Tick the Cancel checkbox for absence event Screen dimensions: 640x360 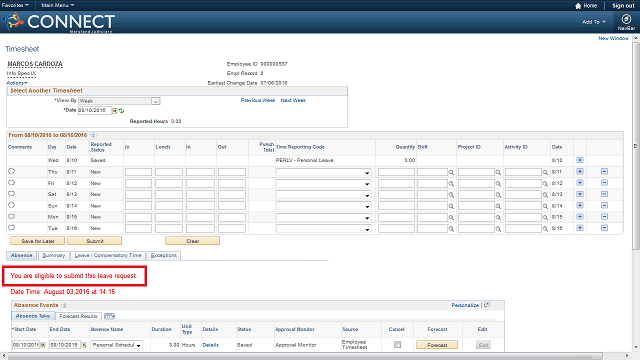click(397, 345)
